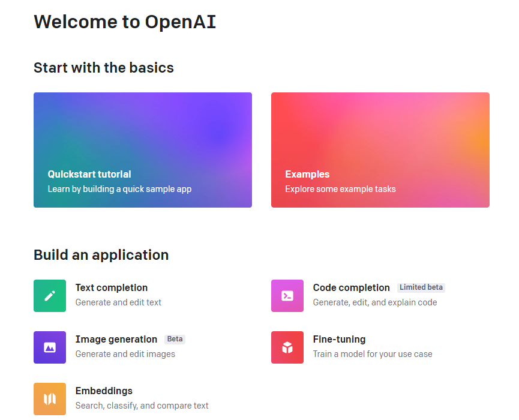Open the Fine-tuning title link
Image resolution: width=519 pixels, height=420 pixels.
(339, 340)
